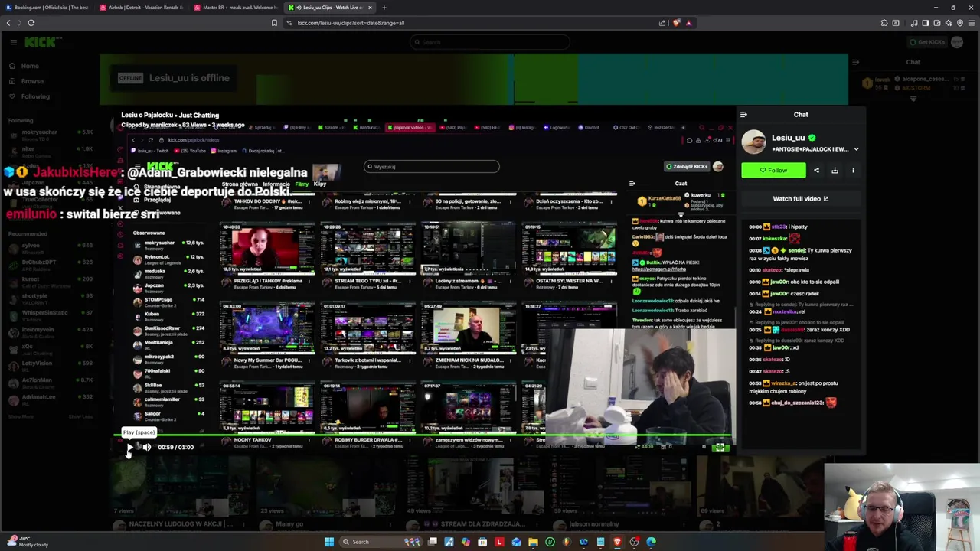The height and width of the screenshot is (551, 980).
Task: Open File Explorer from the taskbar
Action: pyautogui.click(x=533, y=542)
